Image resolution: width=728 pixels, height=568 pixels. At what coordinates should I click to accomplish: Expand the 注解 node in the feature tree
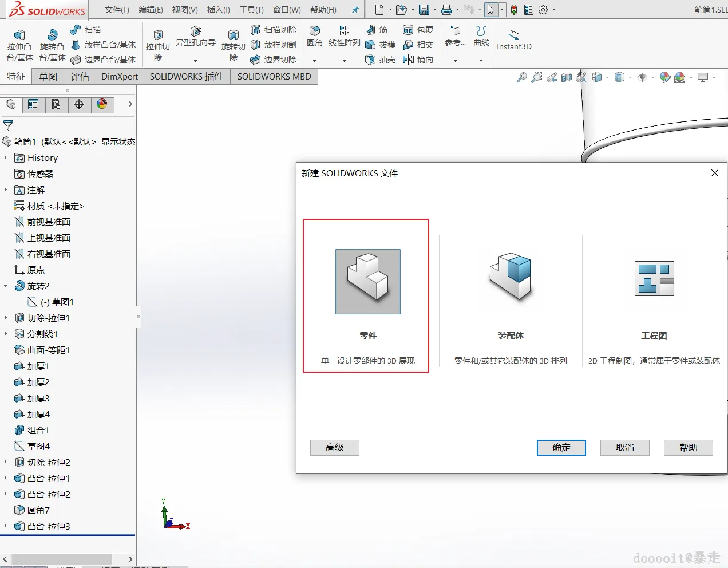(6, 190)
